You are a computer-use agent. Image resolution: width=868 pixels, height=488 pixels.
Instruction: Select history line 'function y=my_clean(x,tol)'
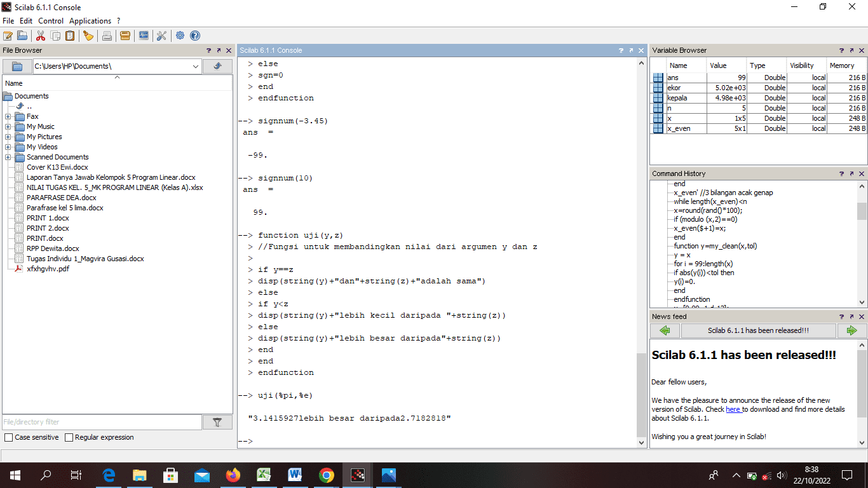tap(715, 246)
